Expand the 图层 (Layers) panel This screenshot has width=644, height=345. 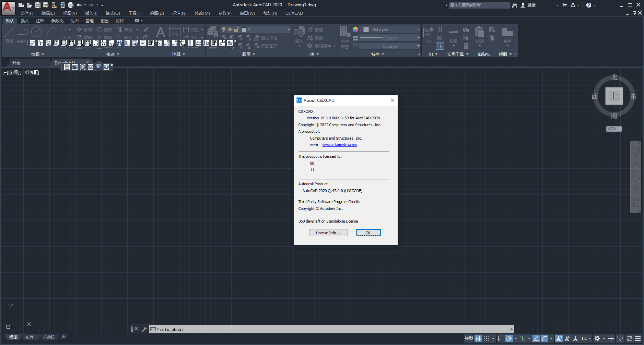click(249, 54)
